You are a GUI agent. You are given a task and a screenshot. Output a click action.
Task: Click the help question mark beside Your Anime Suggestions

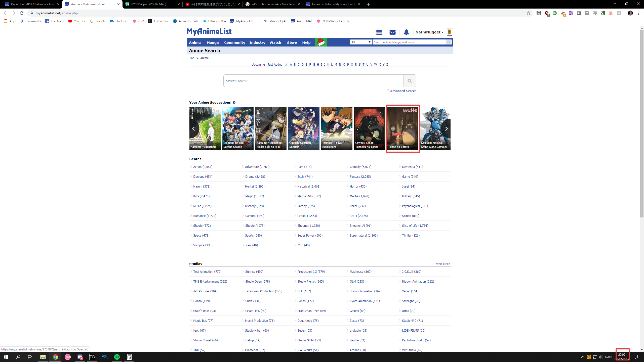pos(234,103)
